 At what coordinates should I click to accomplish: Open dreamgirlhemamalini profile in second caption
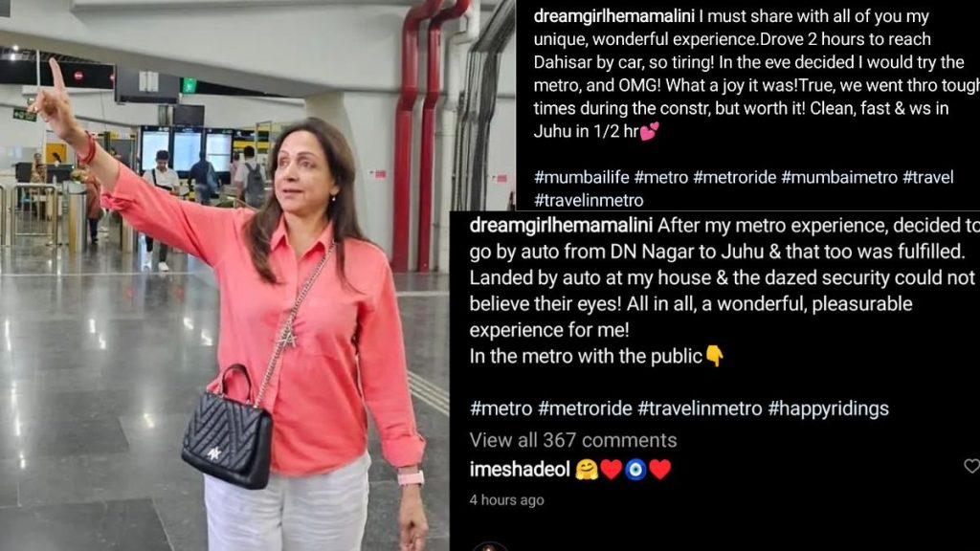[x=561, y=226]
